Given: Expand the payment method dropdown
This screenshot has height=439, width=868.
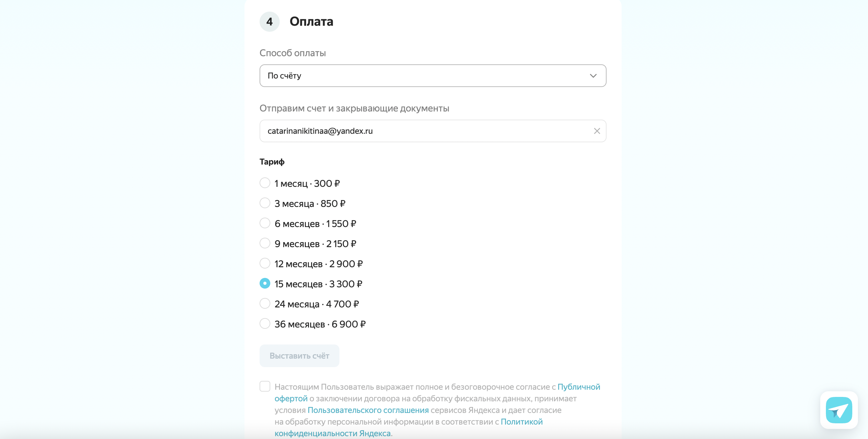Looking at the screenshot, I should 593,76.
